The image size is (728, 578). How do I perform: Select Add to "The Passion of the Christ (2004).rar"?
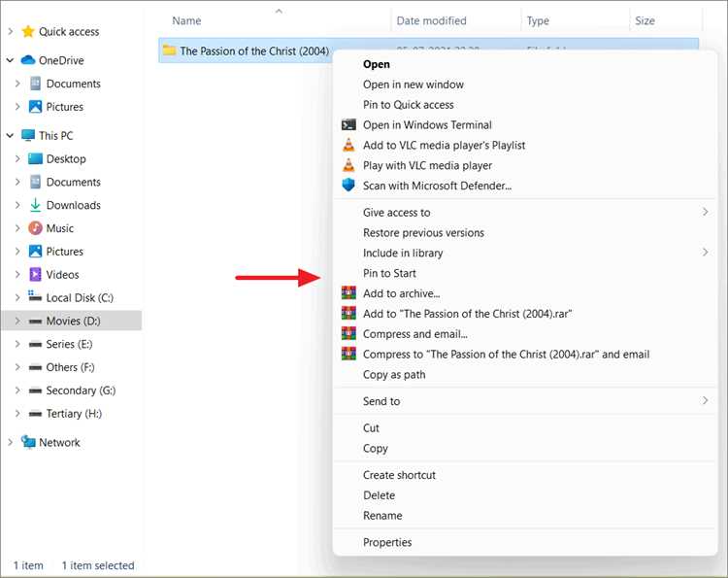[468, 314]
